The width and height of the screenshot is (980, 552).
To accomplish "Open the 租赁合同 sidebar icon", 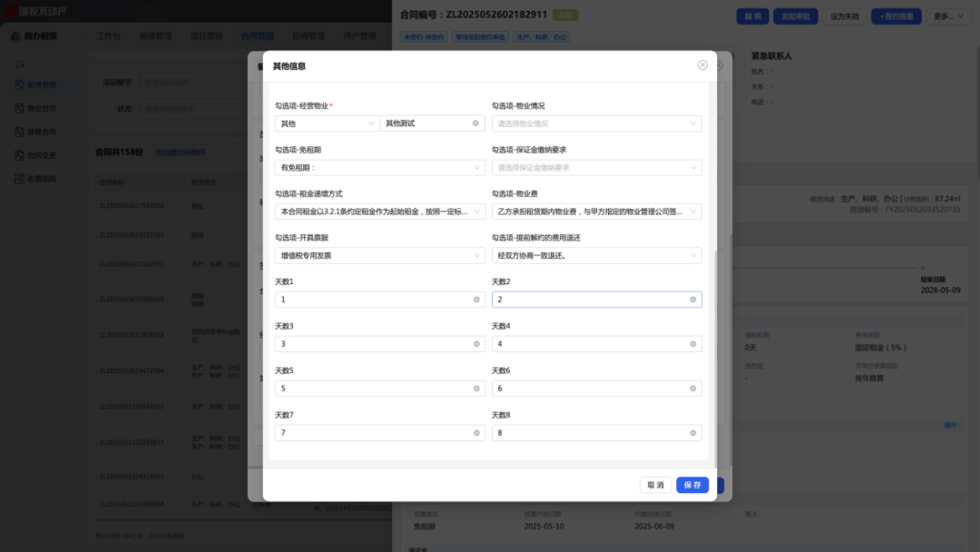I will click(x=18, y=85).
